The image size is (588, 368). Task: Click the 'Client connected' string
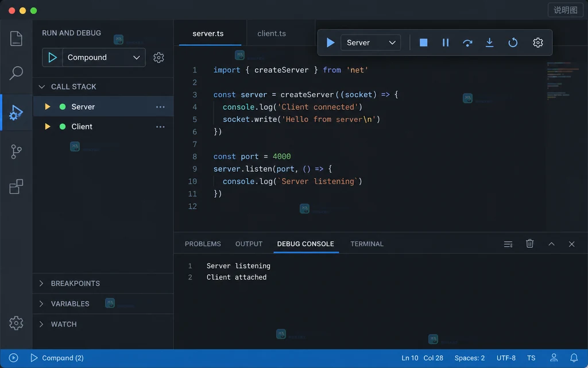[x=318, y=107]
